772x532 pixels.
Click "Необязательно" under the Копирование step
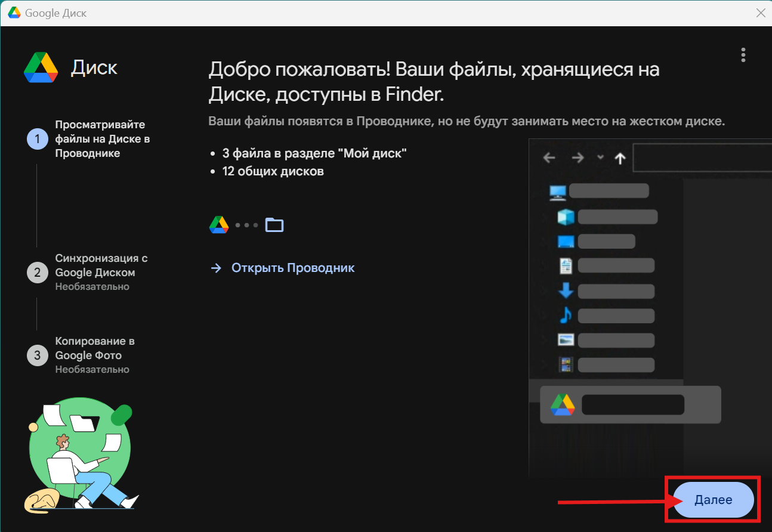[92, 369]
